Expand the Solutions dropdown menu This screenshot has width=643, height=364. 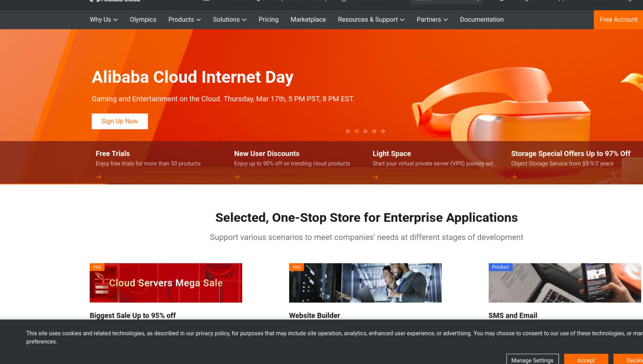point(229,20)
